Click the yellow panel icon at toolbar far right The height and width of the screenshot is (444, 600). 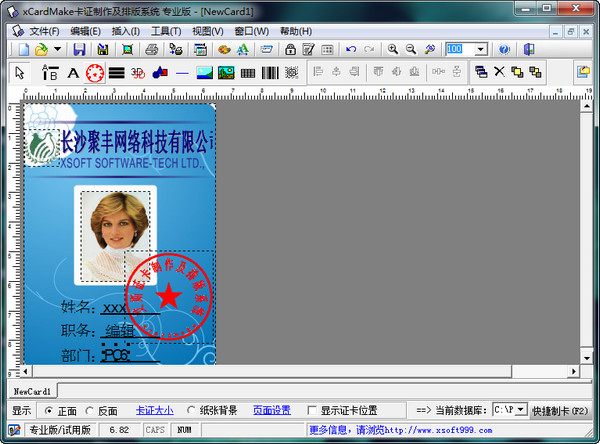(x=583, y=72)
